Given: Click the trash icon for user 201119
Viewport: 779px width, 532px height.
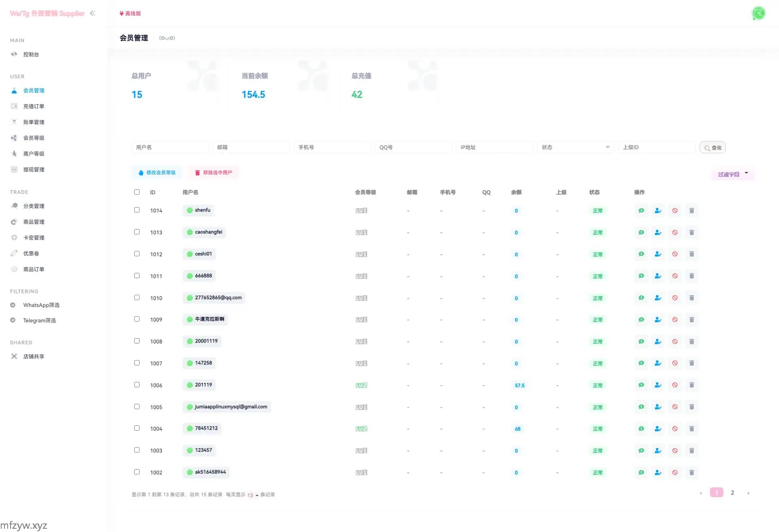Looking at the screenshot, I should point(691,385).
